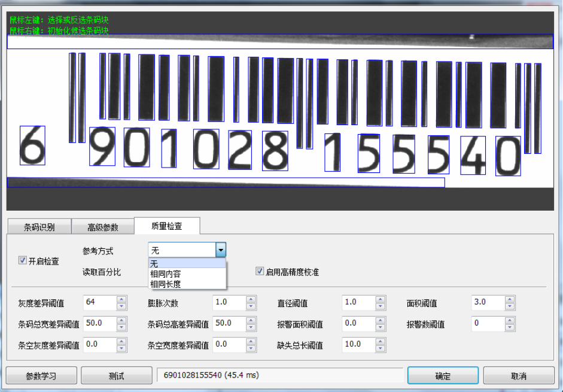Image resolution: width=563 pixels, height=392 pixels.
Task: Select the boxed digit 4 in barcode image
Action: pyautogui.click(x=473, y=155)
